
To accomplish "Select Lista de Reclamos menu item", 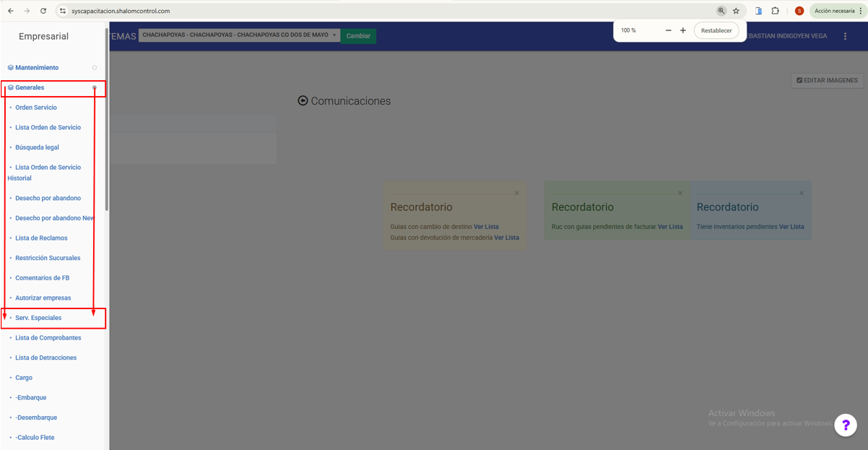I will click(41, 238).
